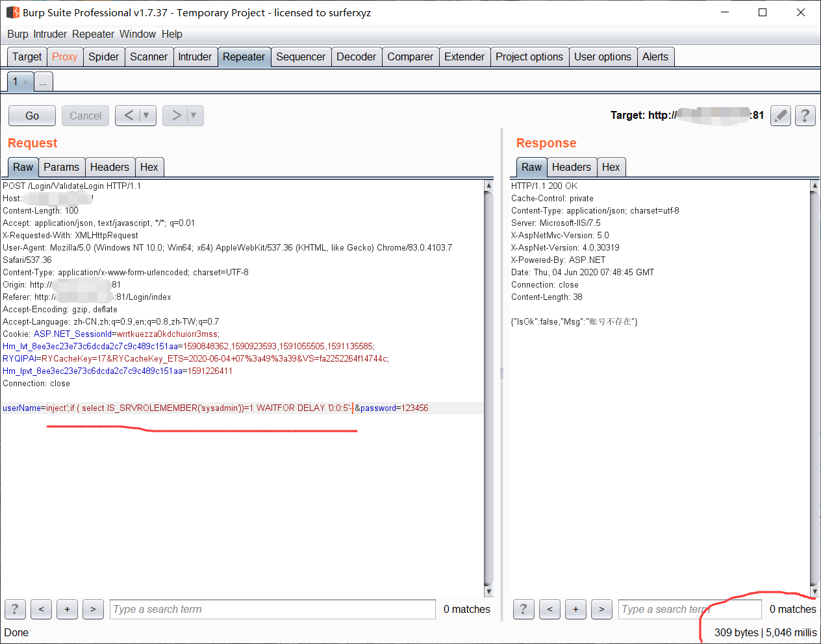Image resolution: width=821 pixels, height=644 pixels.
Task: Open the Help menu
Action: coord(171,34)
